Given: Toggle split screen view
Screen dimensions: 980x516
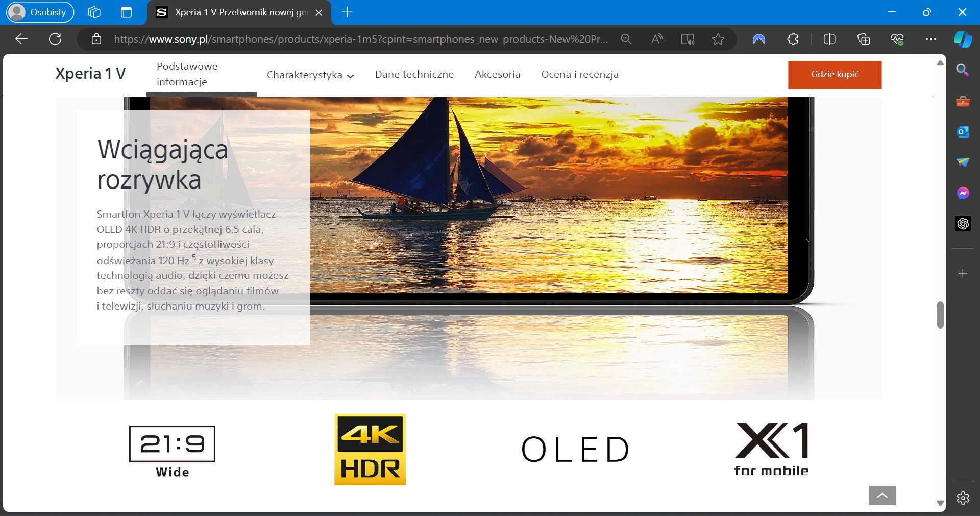Looking at the screenshot, I should (x=829, y=39).
